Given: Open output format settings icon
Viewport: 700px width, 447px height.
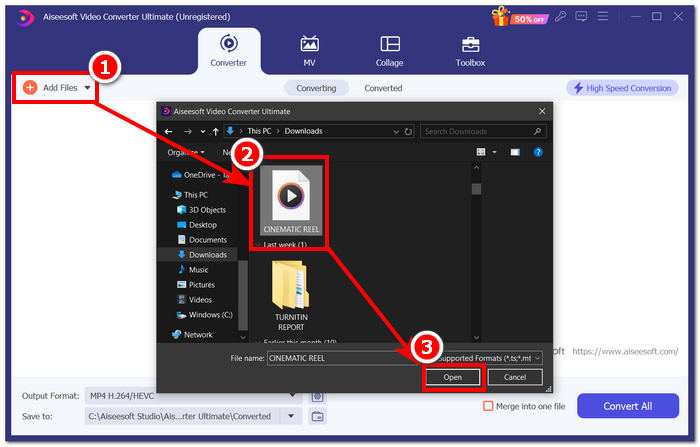Looking at the screenshot, I should pos(317,397).
